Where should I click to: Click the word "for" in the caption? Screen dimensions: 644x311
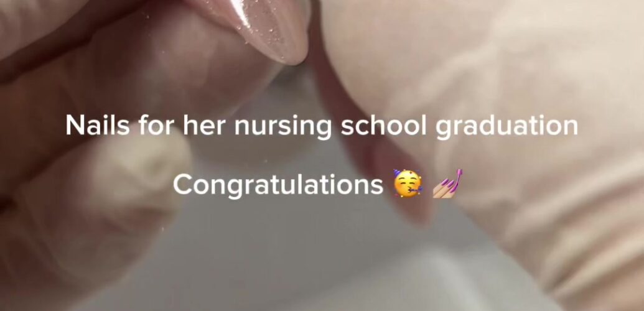(x=156, y=125)
